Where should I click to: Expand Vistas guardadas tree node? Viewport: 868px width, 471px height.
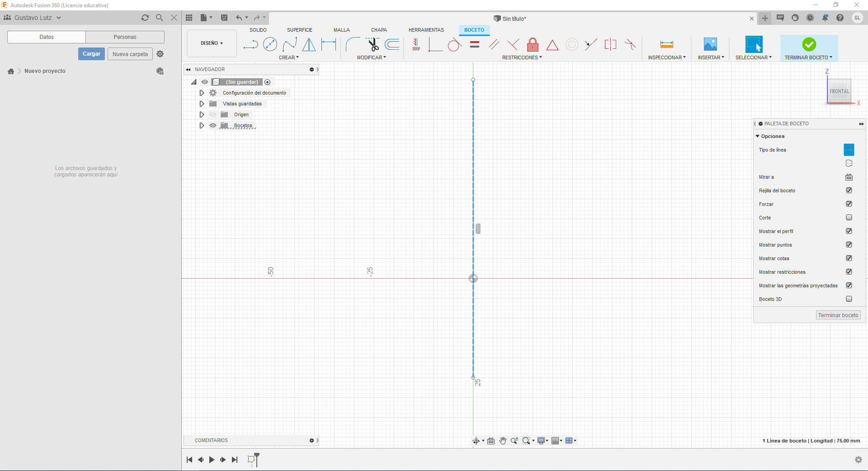(202, 104)
